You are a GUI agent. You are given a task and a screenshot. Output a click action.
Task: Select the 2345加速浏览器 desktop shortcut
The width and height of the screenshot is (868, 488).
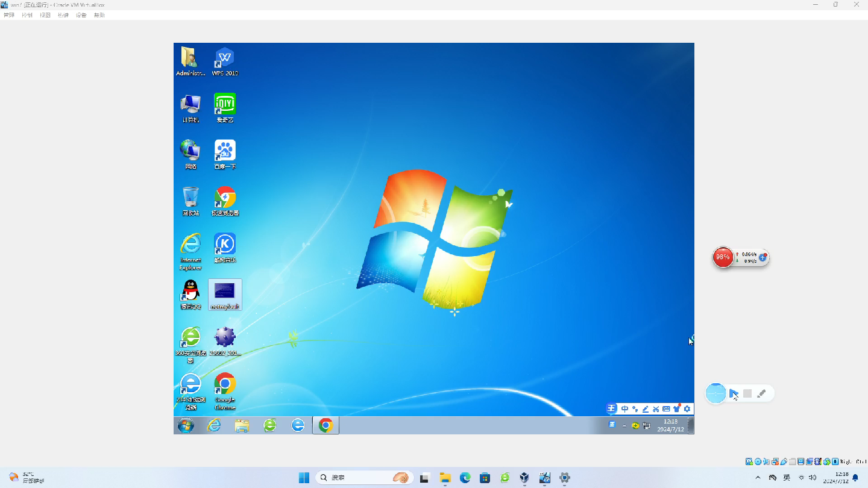(x=190, y=392)
